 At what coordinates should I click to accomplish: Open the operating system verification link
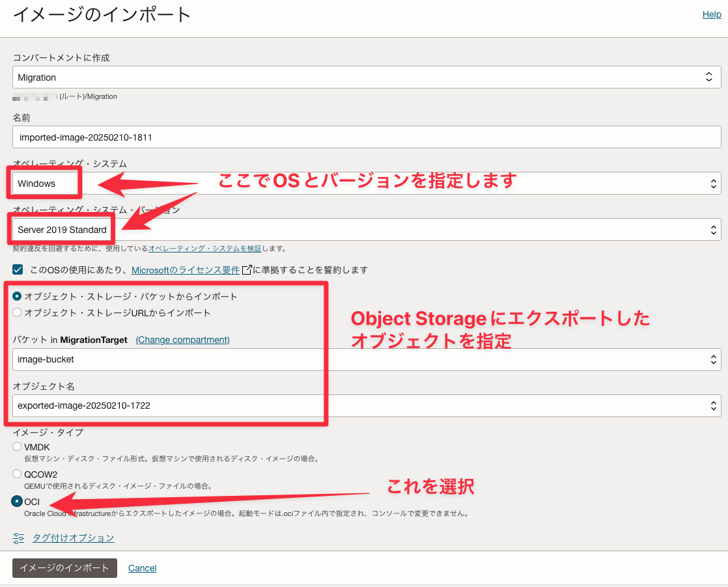[x=204, y=249]
